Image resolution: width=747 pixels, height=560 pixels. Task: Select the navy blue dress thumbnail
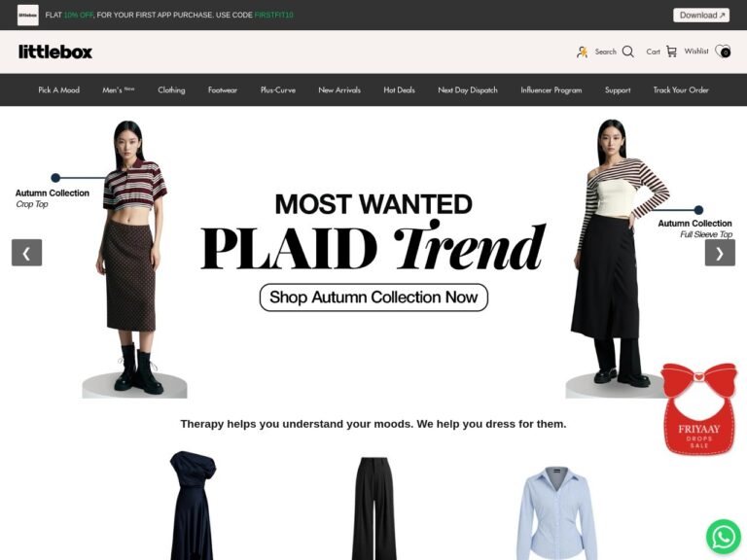click(x=193, y=505)
